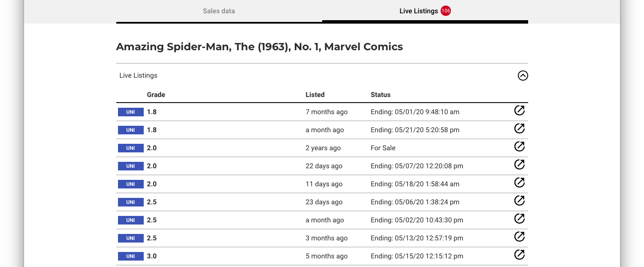Open external link for listing ending 05/18/20
Image resolution: width=644 pixels, height=267 pixels.
[x=519, y=183]
